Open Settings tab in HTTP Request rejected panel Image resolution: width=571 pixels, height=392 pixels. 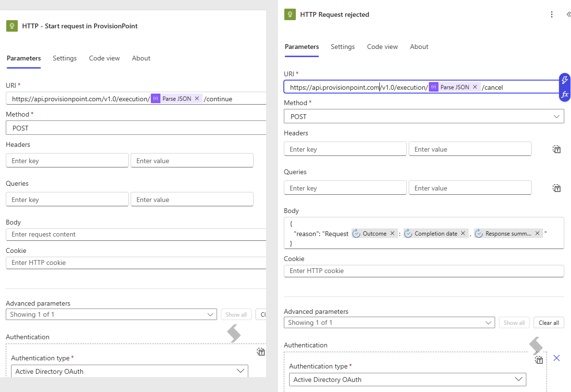[343, 47]
